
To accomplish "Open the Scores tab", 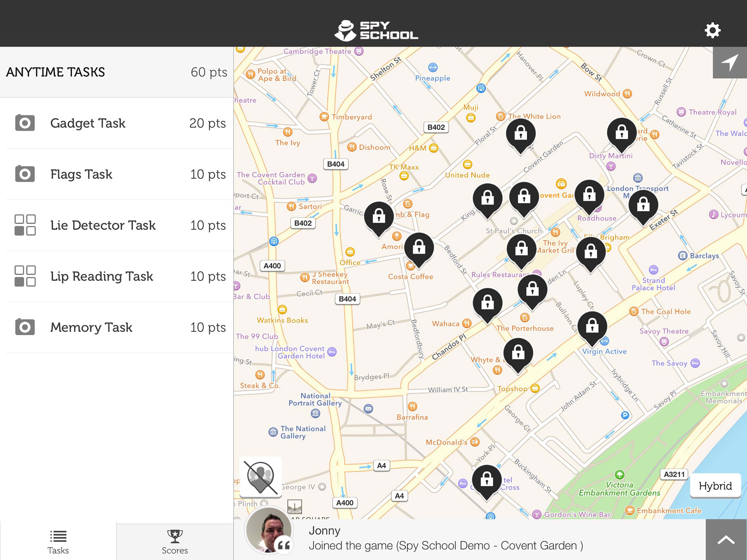I will coord(175,541).
